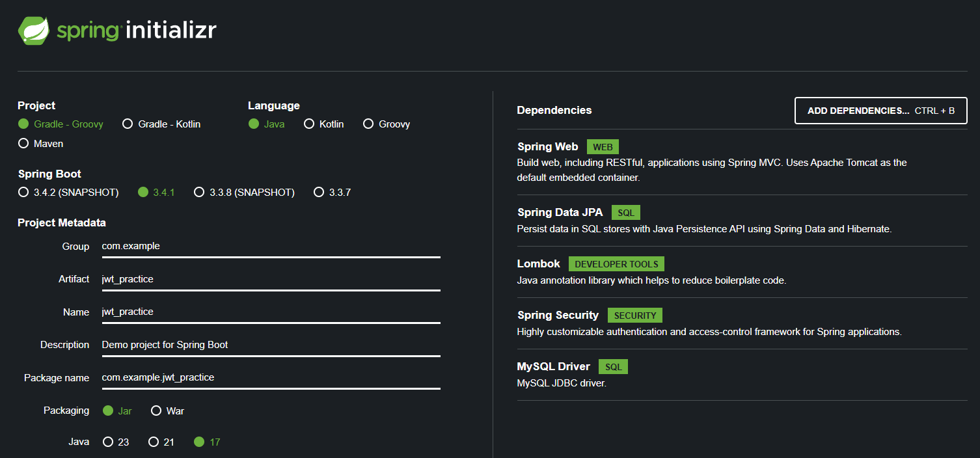The height and width of the screenshot is (458, 980).
Task: Choose Java version 23
Action: 116,442
